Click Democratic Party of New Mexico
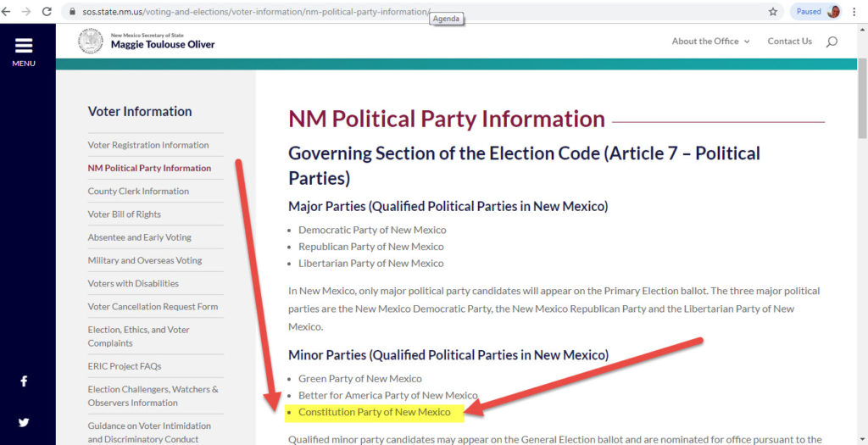This screenshot has height=445, width=868. click(x=372, y=230)
